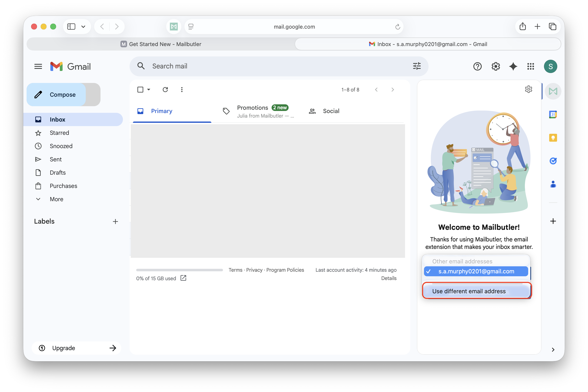
Task: Open Mailbutler sidebar settings gear
Action: [x=528, y=89]
